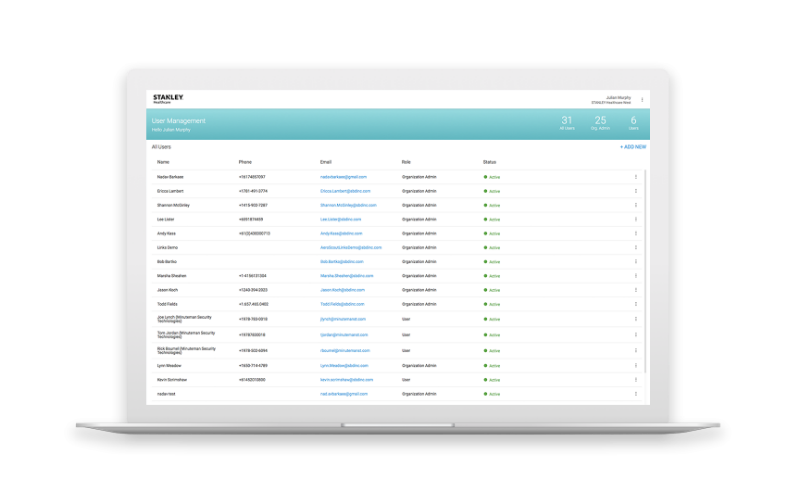The image size is (800, 504).
Task: Open the row options for Todd Fields
Action: click(x=635, y=303)
